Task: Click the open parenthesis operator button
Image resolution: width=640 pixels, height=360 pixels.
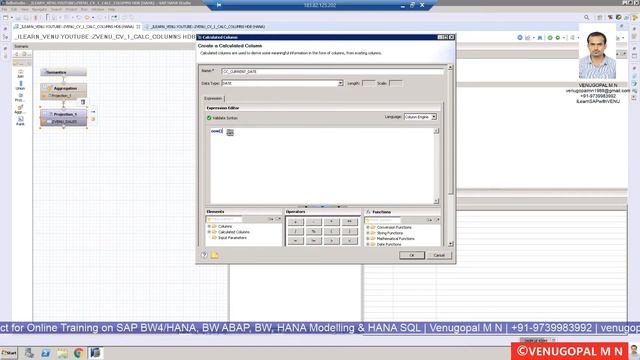Action: [331, 231]
